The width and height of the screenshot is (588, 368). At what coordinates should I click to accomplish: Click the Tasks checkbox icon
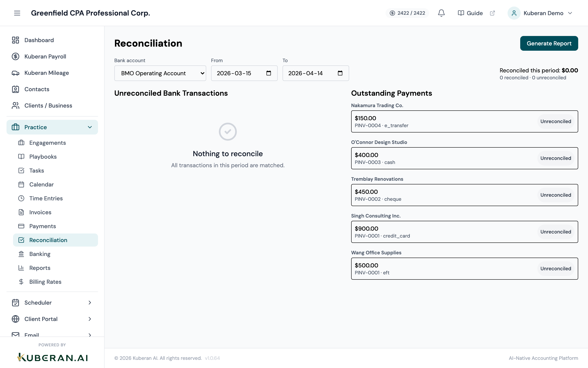(x=21, y=170)
